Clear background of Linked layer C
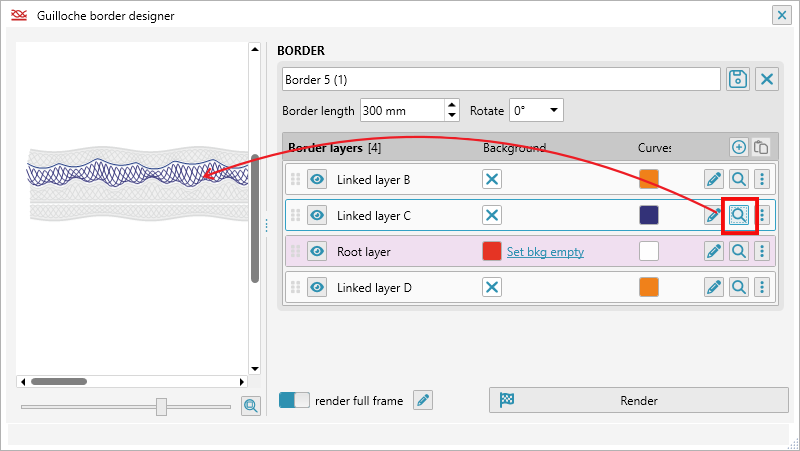Image resolution: width=800 pixels, height=451 pixels. coord(492,215)
